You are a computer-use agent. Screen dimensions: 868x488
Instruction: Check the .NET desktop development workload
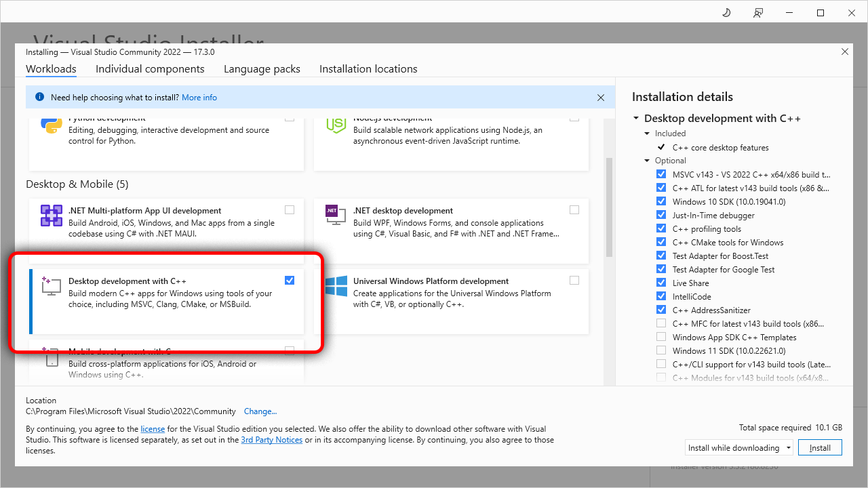pyautogui.click(x=574, y=210)
